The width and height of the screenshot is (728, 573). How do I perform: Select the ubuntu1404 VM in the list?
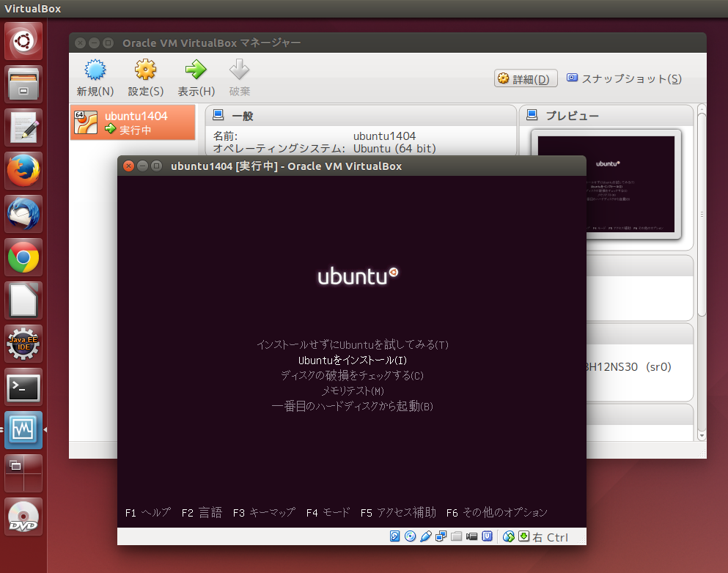point(133,122)
